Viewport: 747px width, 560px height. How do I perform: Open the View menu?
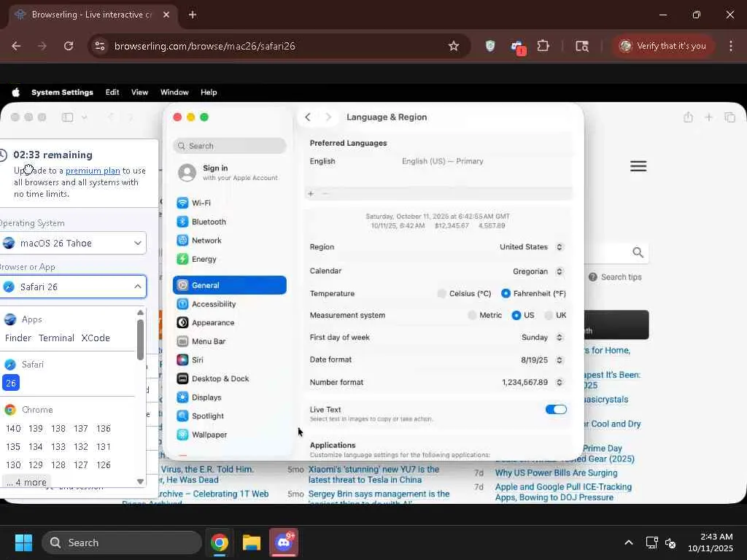click(x=139, y=93)
